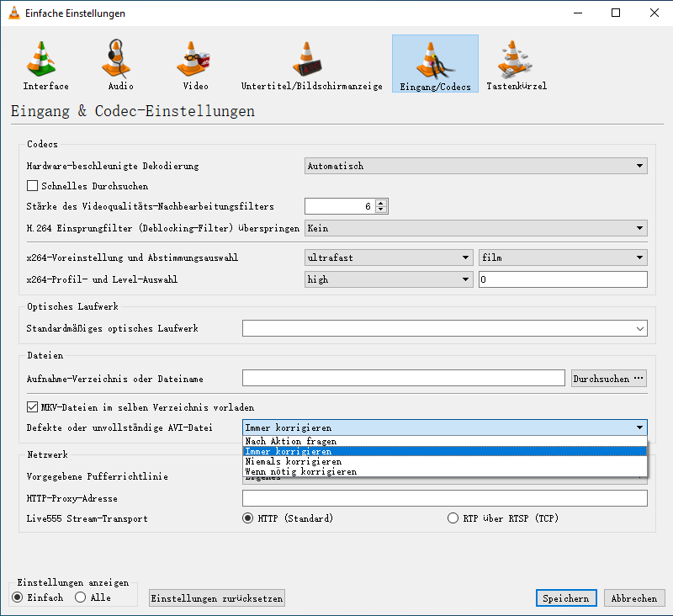The width and height of the screenshot is (673, 616).
Task: Switch Einstellungen anzeigen to Alle
Action: 81,597
